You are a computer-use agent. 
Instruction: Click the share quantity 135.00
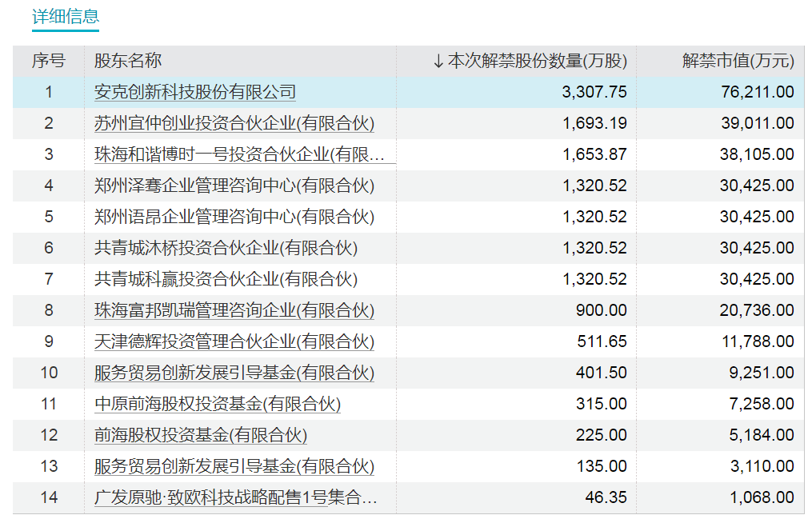[x=602, y=465]
